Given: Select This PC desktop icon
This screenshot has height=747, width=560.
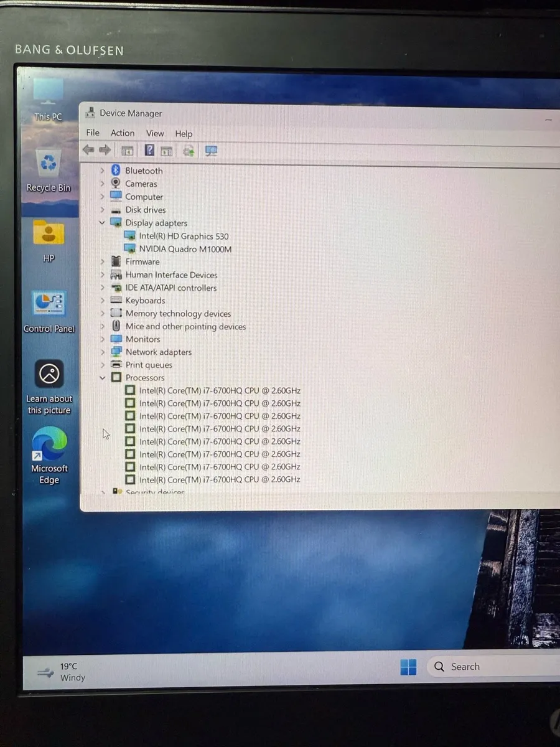Looking at the screenshot, I should 48,100.
